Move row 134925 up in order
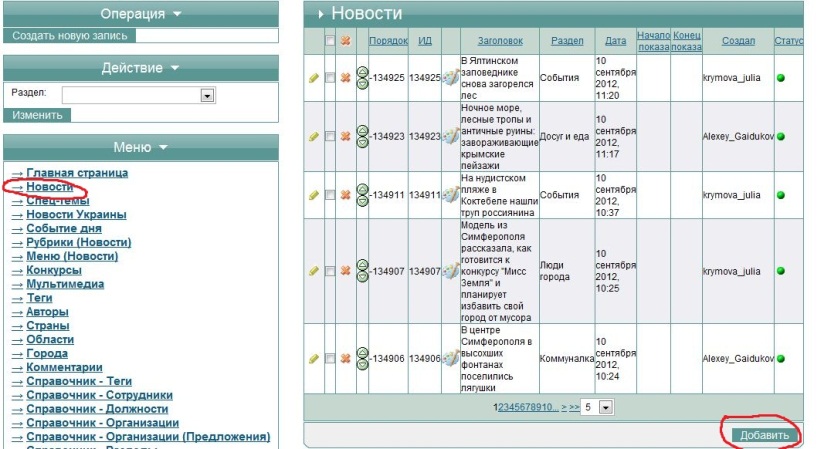The height and width of the screenshot is (449, 824). (363, 72)
